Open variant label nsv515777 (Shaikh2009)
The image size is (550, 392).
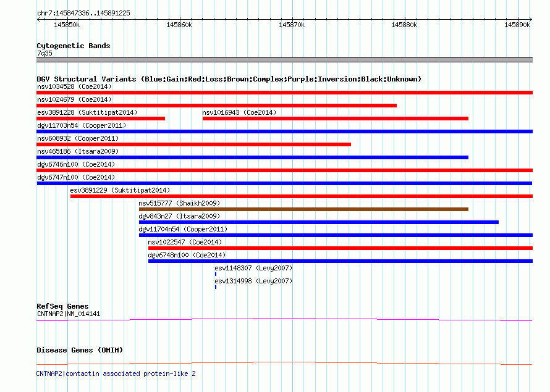(x=179, y=203)
